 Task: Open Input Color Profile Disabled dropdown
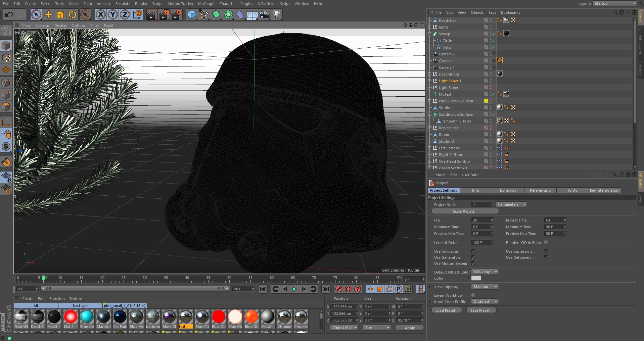pos(485,301)
